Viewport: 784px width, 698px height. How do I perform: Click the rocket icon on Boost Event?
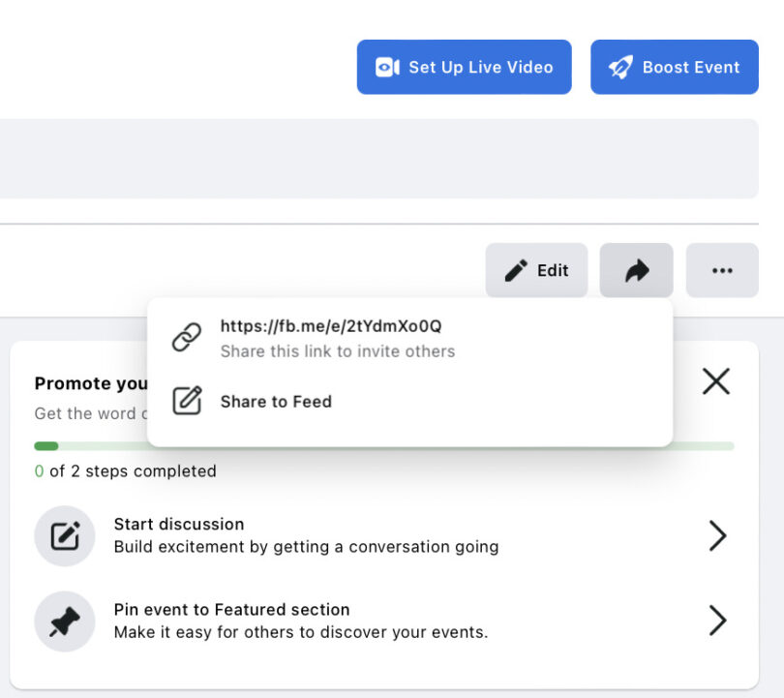(620, 67)
